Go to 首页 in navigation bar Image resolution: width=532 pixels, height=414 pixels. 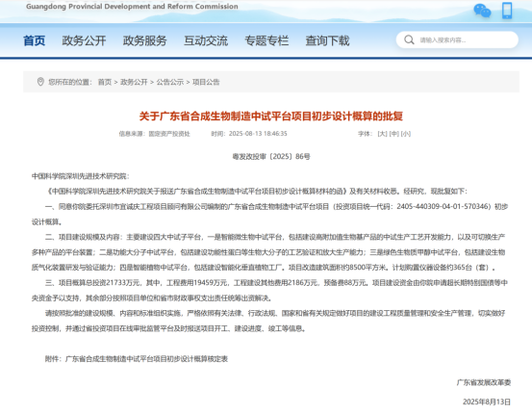pyautogui.click(x=34, y=40)
